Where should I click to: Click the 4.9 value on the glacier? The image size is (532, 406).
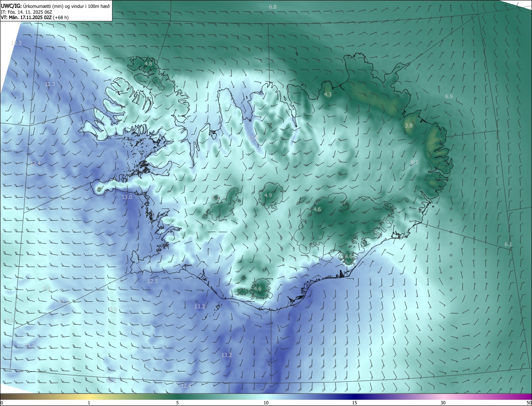(x=268, y=196)
